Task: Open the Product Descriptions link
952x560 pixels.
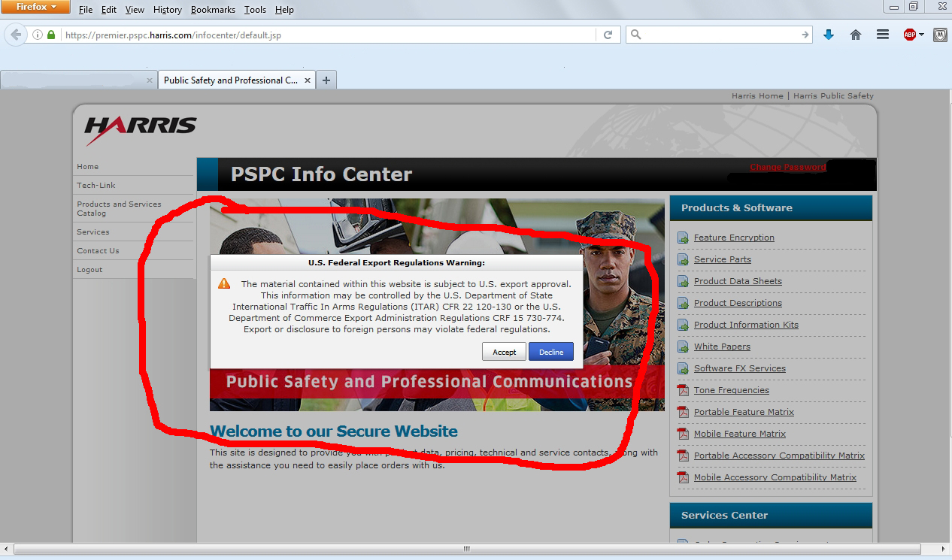Action: (738, 303)
